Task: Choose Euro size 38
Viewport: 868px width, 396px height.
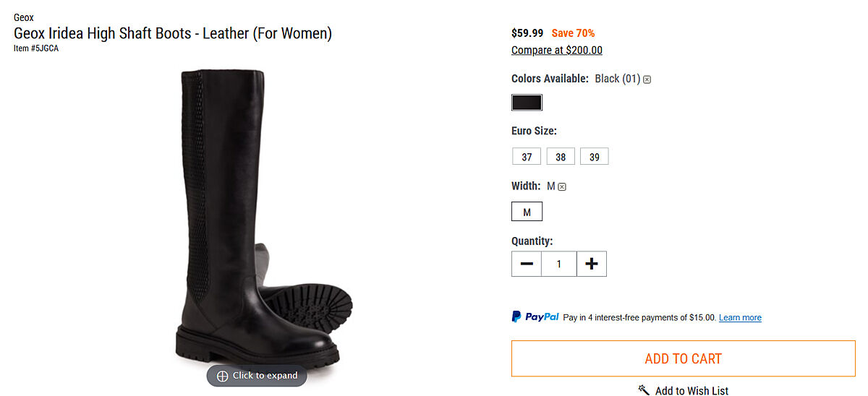Action: pos(561,157)
